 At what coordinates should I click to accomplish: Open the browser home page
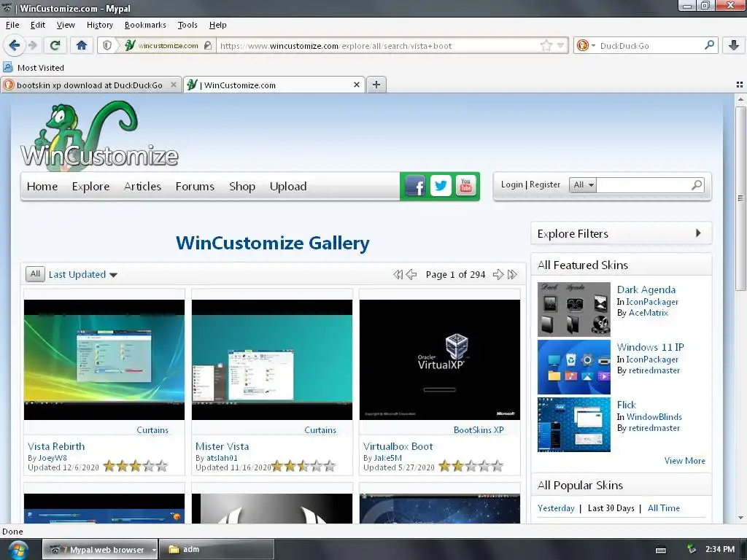pyautogui.click(x=82, y=46)
